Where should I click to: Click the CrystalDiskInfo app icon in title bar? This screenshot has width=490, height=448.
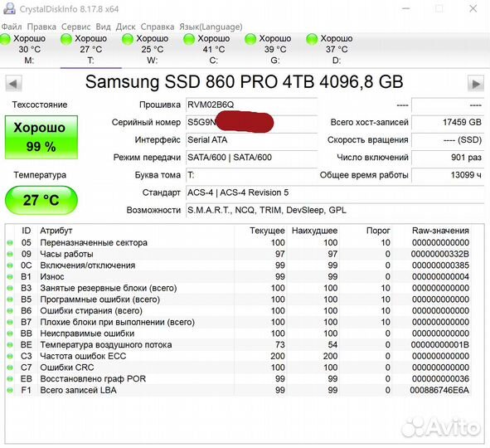coord(9,8)
